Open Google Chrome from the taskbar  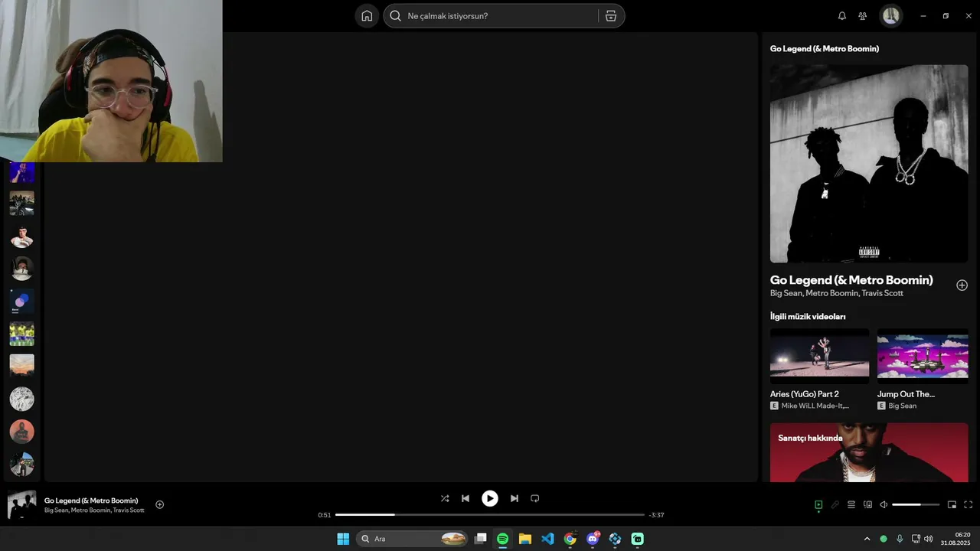coord(570,539)
